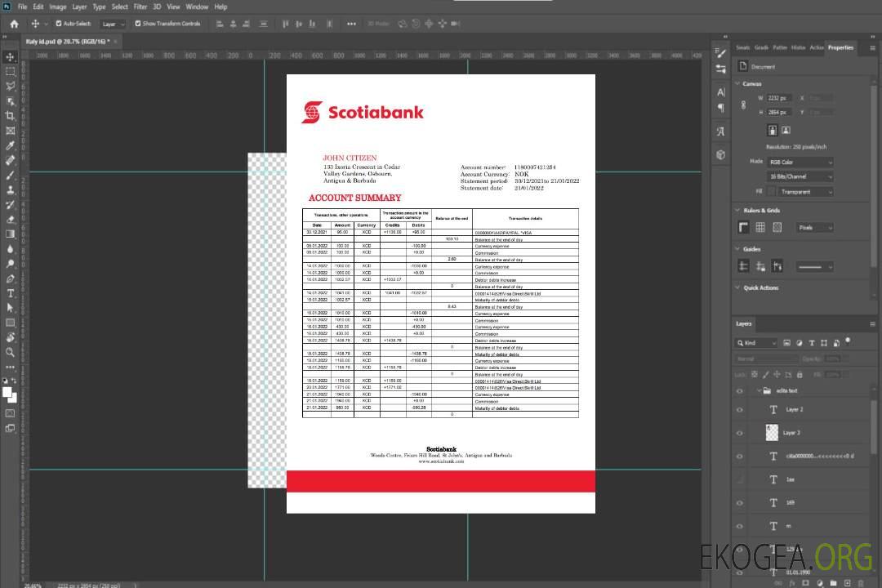
Task: Select the Gradient tool
Action: point(10,234)
